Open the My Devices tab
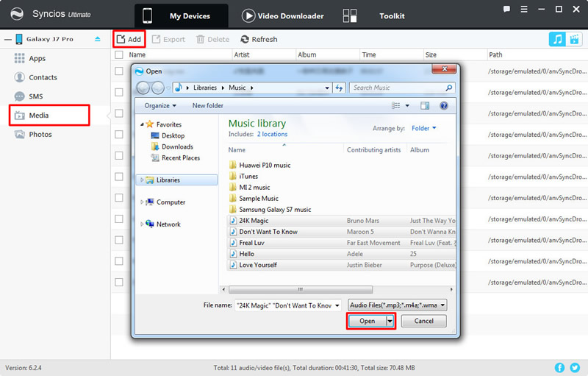Viewport: 588px width, 376px height. click(181, 15)
